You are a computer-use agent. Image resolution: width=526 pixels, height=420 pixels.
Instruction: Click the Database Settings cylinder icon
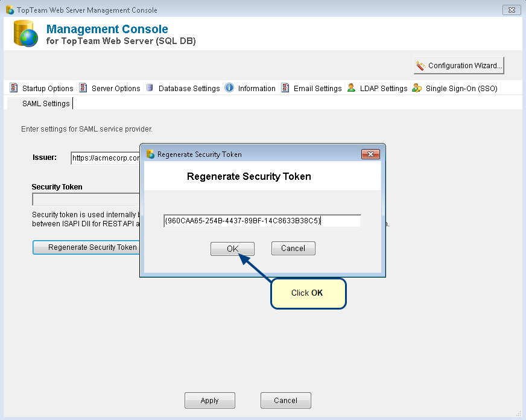[150, 88]
